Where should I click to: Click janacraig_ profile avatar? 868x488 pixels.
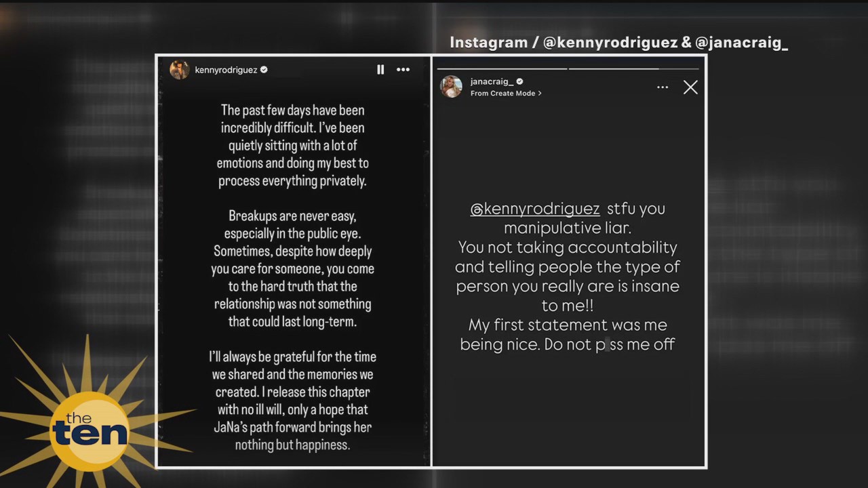[451, 87]
